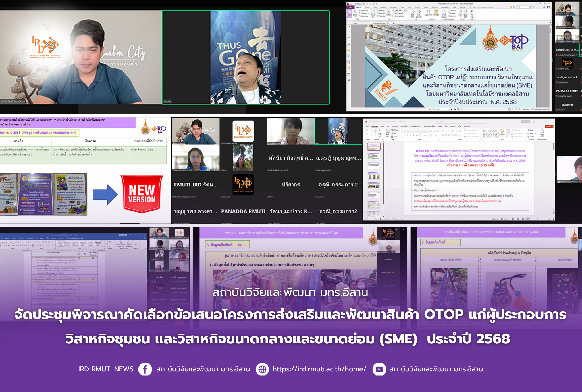Click Rotate Left in Foxit ribbon
The image size is (582, 392).
tap(398, 13)
